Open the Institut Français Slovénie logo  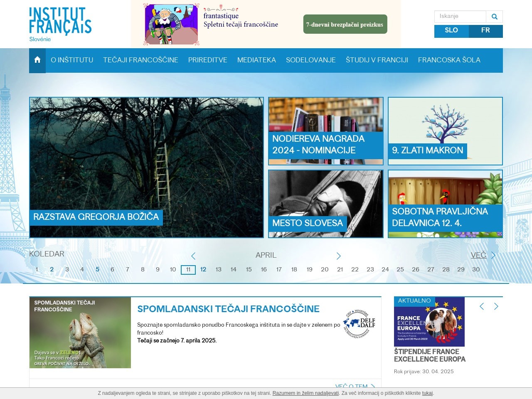60,24
